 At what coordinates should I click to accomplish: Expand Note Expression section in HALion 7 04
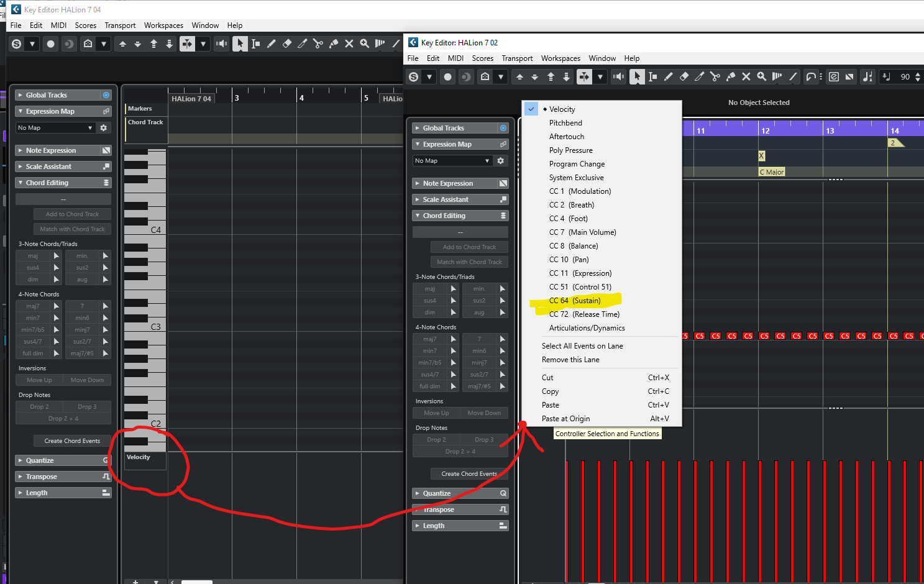pyautogui.click(x=21, y=150)
